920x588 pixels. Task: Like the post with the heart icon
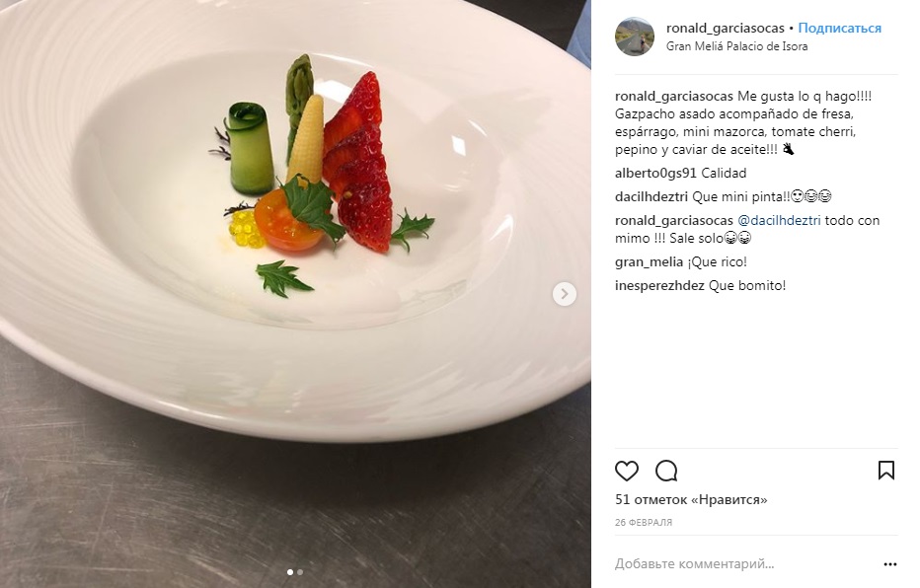626,471
